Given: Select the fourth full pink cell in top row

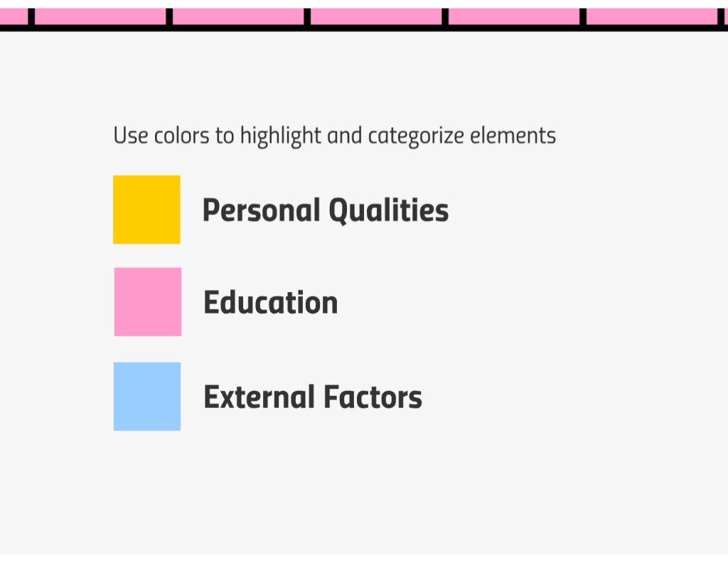Looking at the screenshot, I should [514, 16].
